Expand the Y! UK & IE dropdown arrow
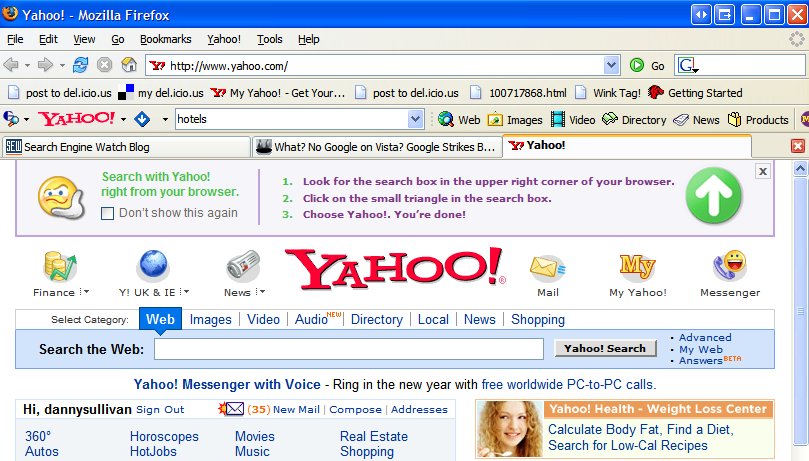The image size is (809, 461). click(x=185, y=292)
